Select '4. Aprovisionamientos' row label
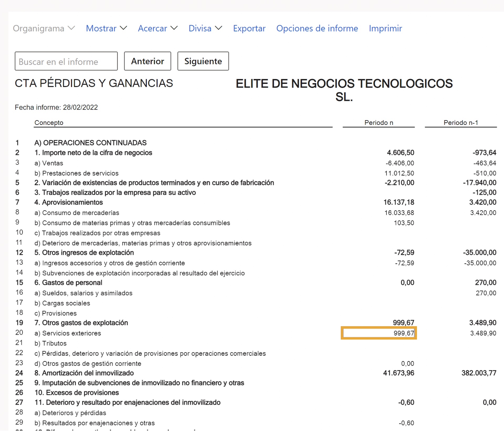 (x=69, y=202)
